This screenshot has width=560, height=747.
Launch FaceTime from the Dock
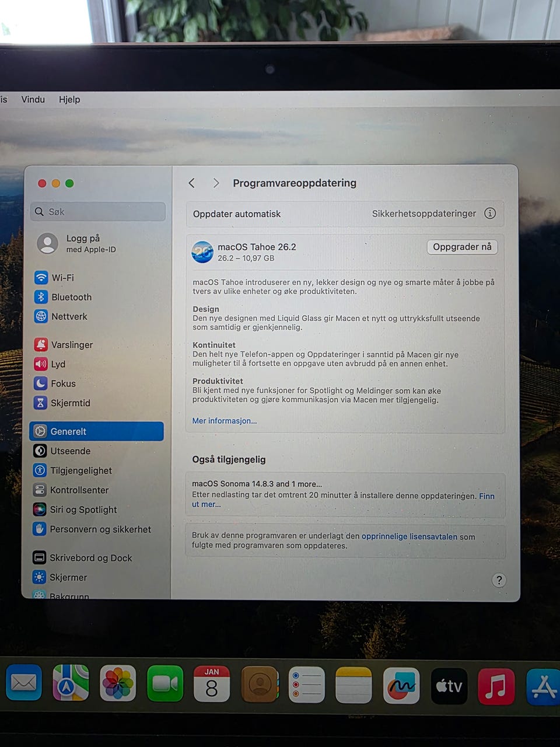tap(165, 683)
